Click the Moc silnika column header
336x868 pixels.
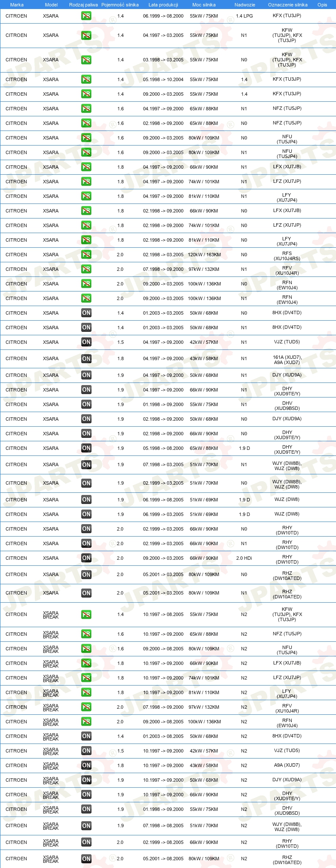click(204, 5)
